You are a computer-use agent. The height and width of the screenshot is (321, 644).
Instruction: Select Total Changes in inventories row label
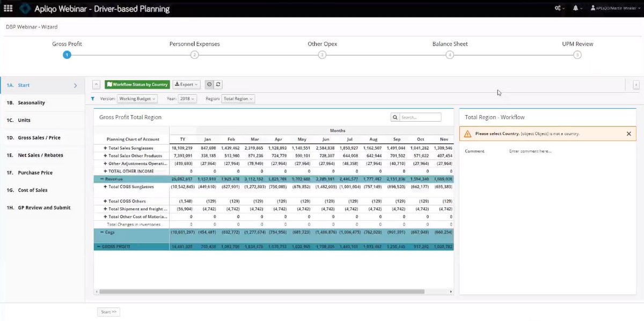pyautogui.click(x=134, y=225)
